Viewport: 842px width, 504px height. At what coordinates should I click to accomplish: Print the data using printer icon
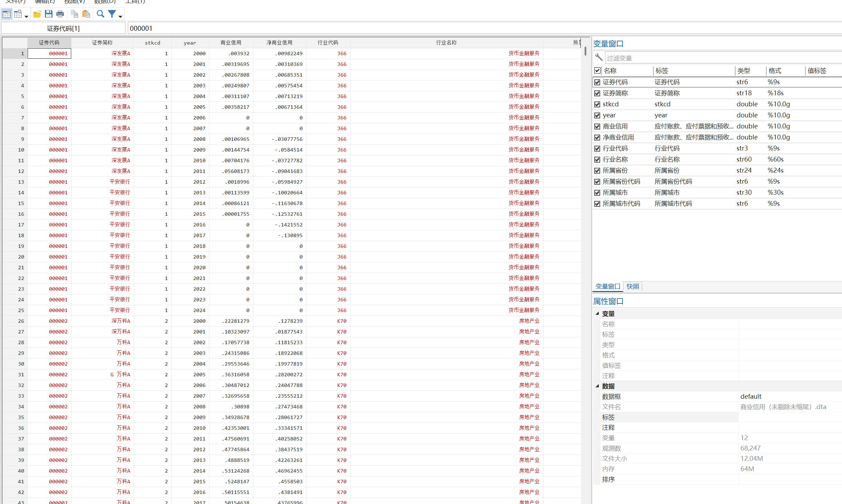[x=60, y=14]
